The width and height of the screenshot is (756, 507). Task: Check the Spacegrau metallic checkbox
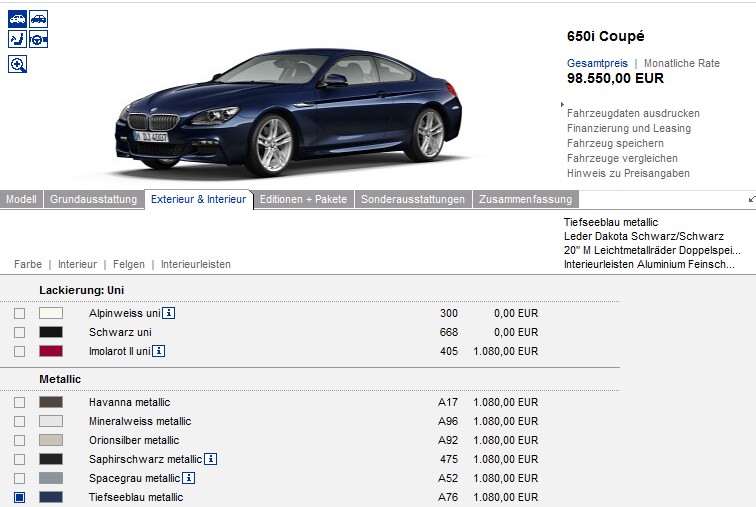tap(19, 479)
